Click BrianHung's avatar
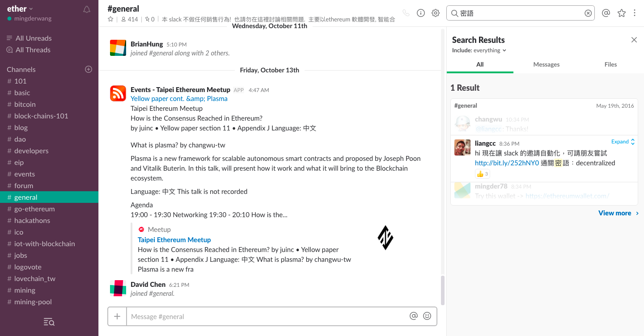The width and height of the screenshot is (644, 336). click(118, 48)
